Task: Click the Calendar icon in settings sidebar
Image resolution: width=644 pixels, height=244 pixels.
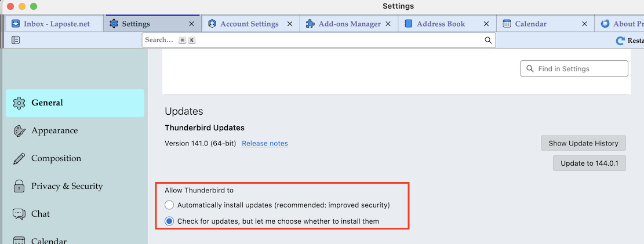Action: click(x=19, y=241)
